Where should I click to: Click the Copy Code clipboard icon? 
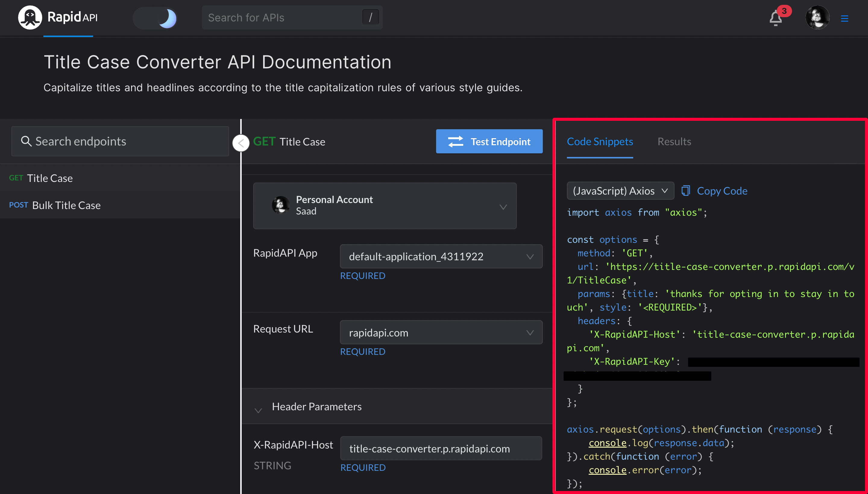(686, 191)
